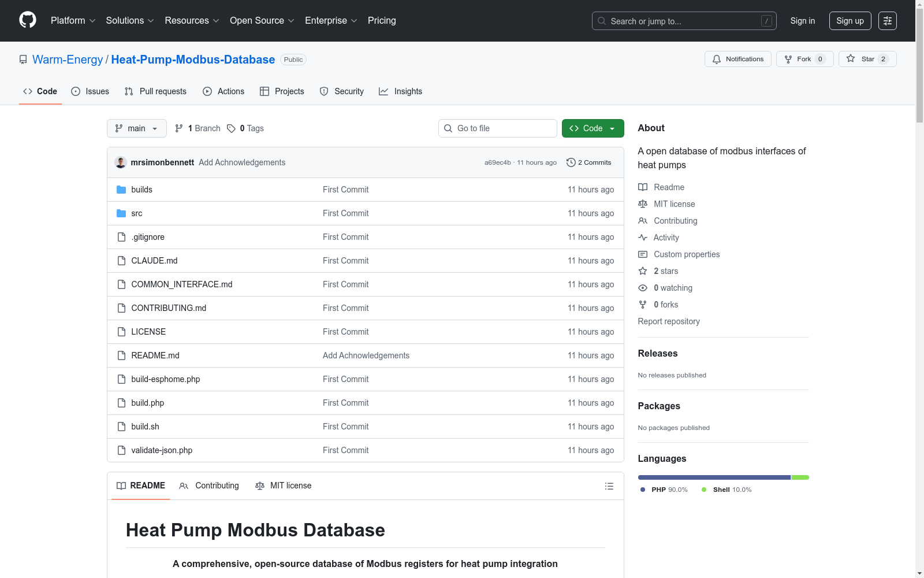
Task: Click the Contributing people icon in About
Action: [x=643, y=221]
